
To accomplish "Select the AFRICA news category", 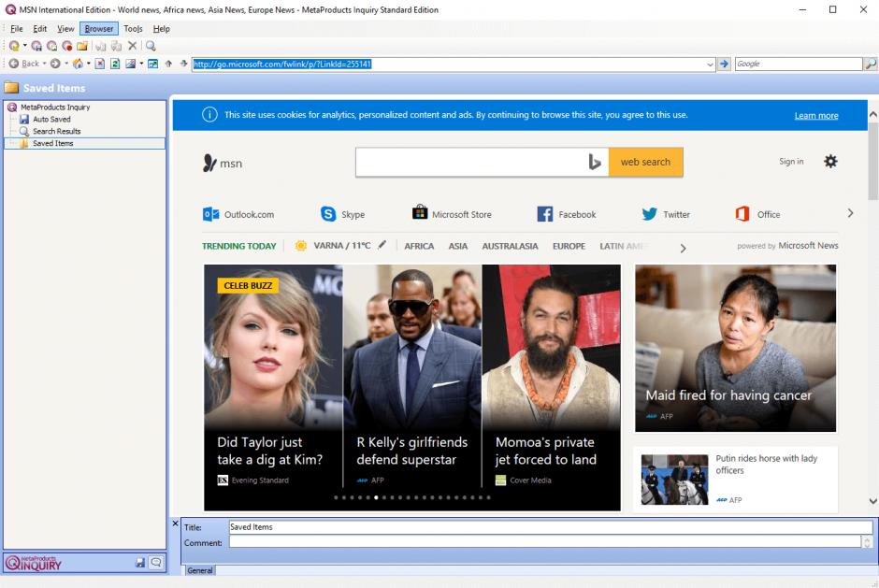I will click(419, 246).
